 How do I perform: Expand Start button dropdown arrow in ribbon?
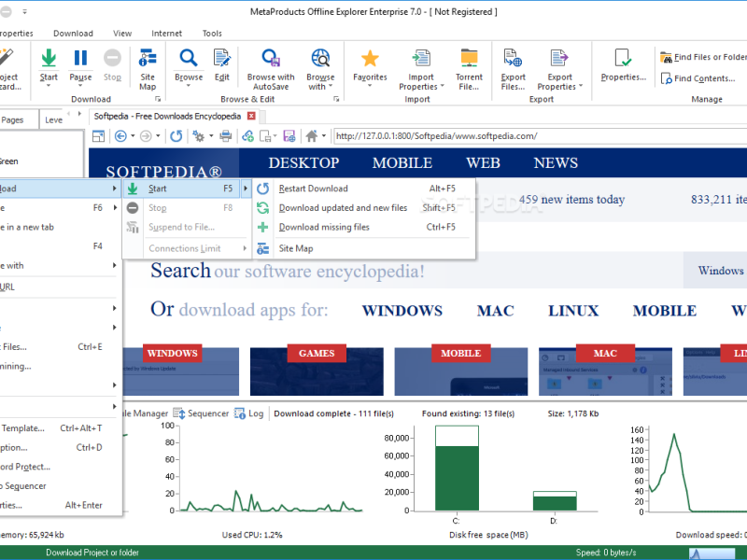click(x=49, y=86)
